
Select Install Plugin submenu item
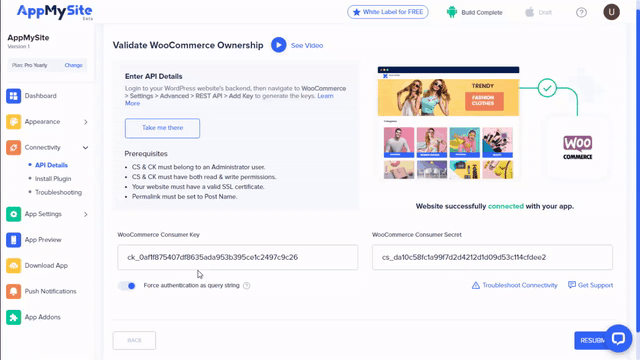coord(53,178)
